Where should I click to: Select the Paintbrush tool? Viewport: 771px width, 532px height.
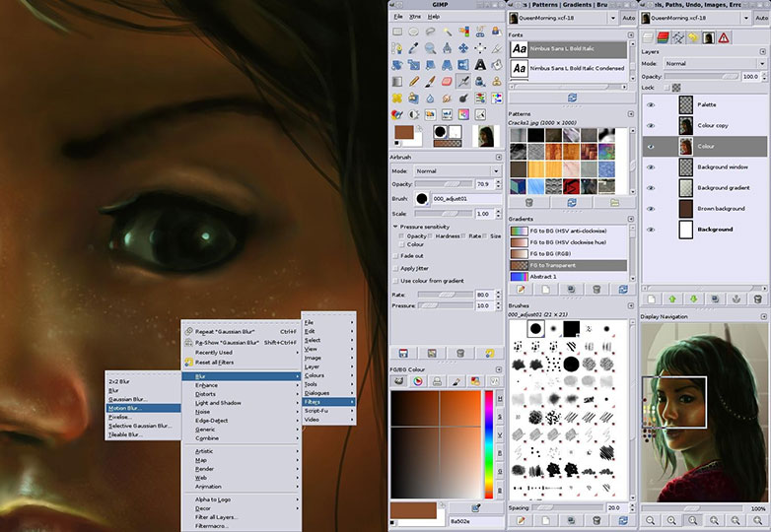tap(430, 81)
